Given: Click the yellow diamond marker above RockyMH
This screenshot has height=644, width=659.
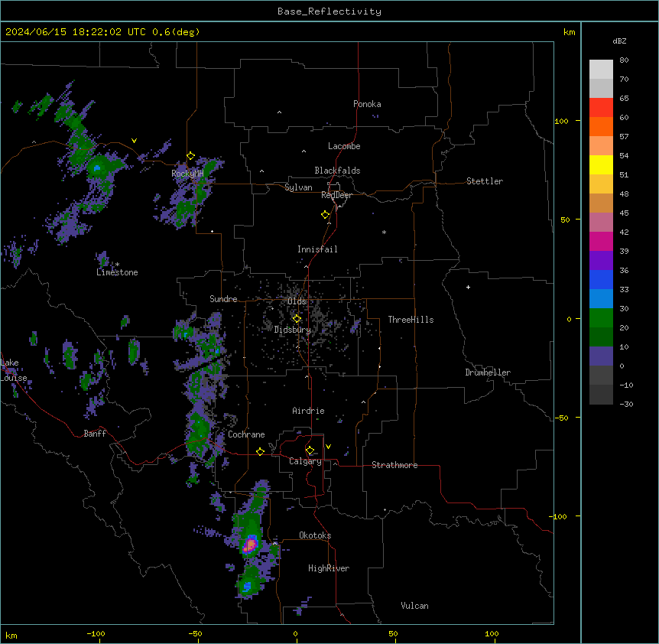Looking at the screenshot, I should coord(191,156).
